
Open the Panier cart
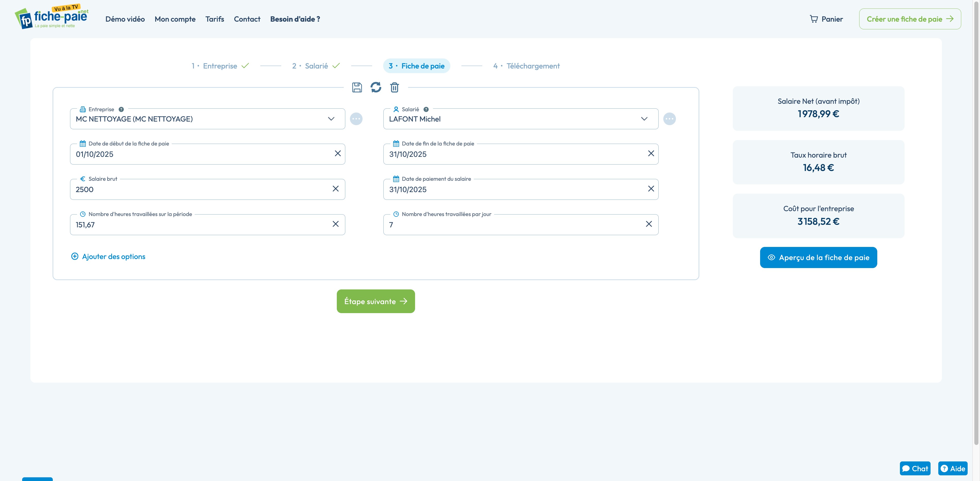pos(826,19)
